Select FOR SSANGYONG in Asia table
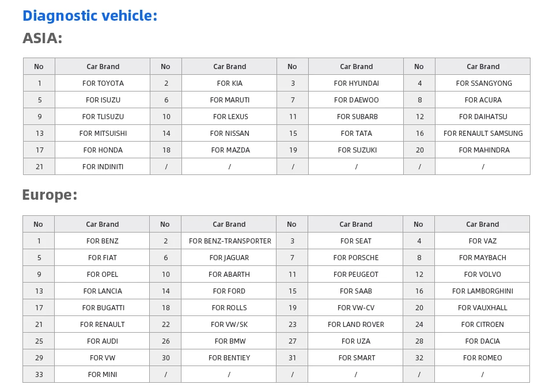The image size is (553, 392). point(483,83)
